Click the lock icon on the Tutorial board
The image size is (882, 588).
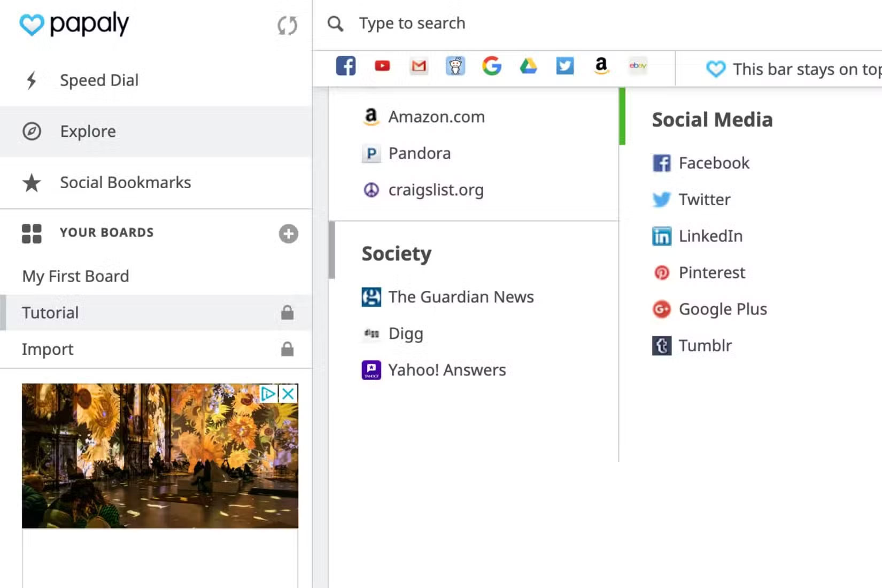pos(288,312)
